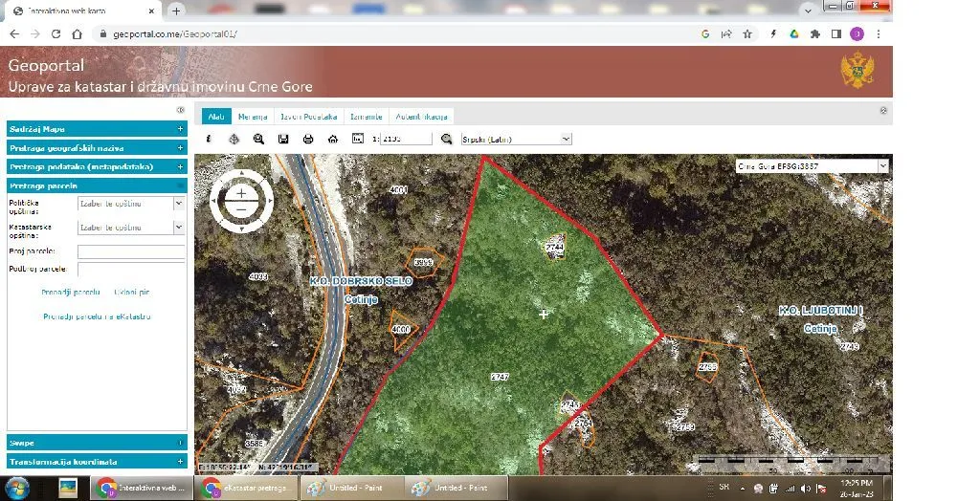Switch to the Javeni Podataka tab
The width and height of the screenshot is (980, 501).
(x=309, y=117)
